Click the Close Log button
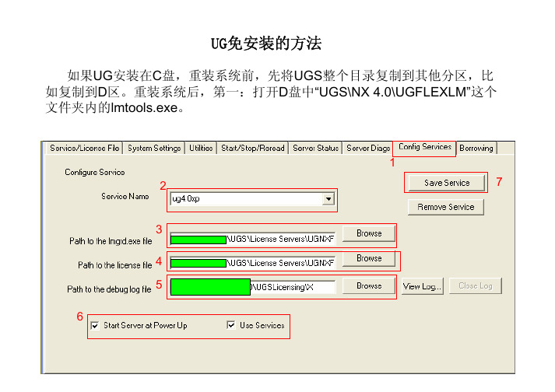This screenshot has width=555, height=392. pyautogui.click(x=476, y=286)
